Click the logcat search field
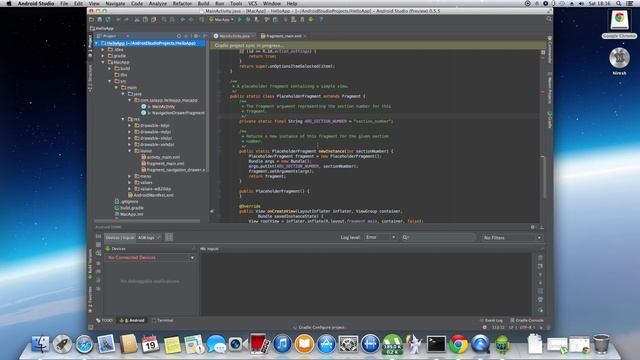 click(438, 237)
